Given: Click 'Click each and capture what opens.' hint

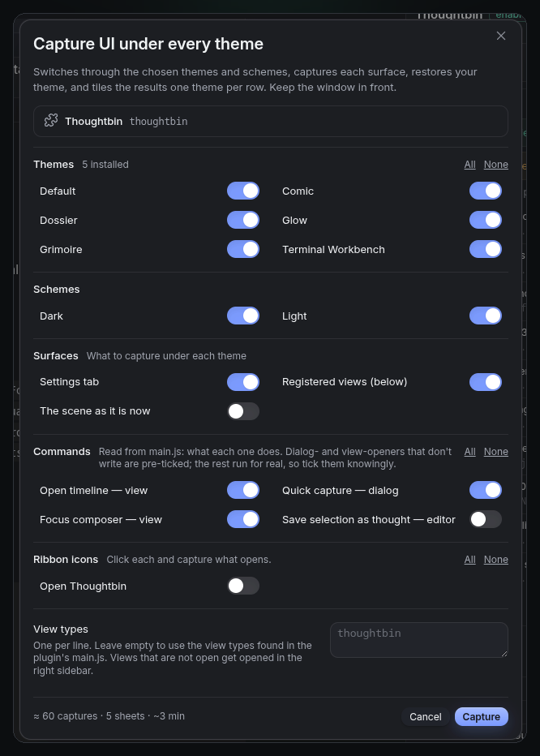Looking at the screenshot, I should 189,560.
